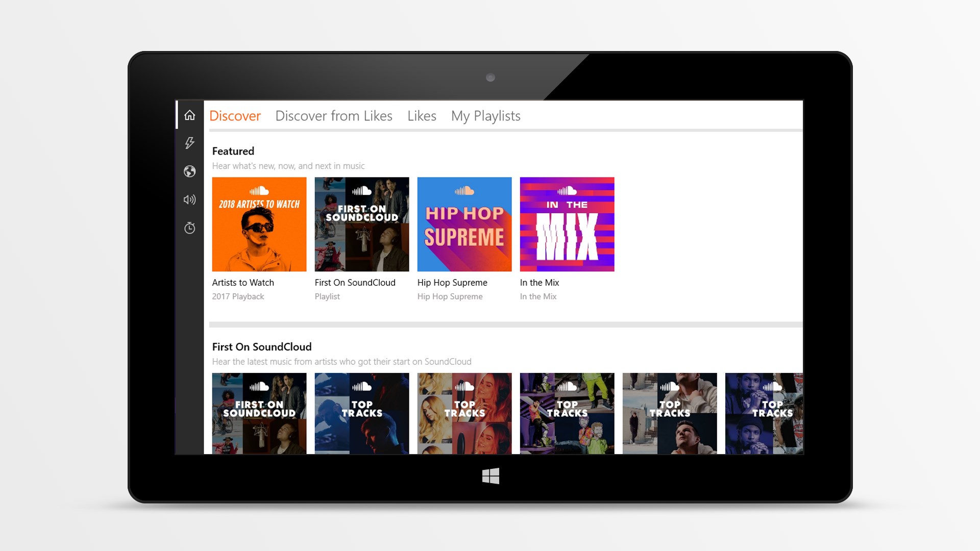Open the First On SoundCloud playlist

pos(362,224)
